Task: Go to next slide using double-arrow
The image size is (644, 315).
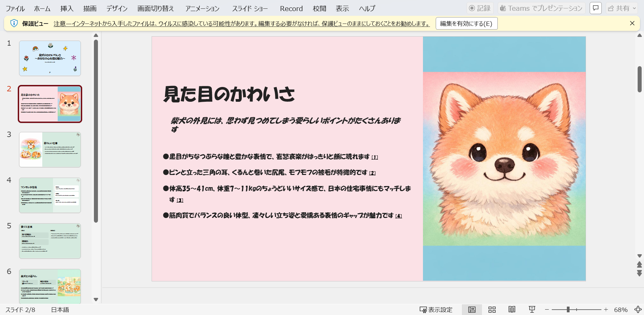Action: [x=639, y=273]
